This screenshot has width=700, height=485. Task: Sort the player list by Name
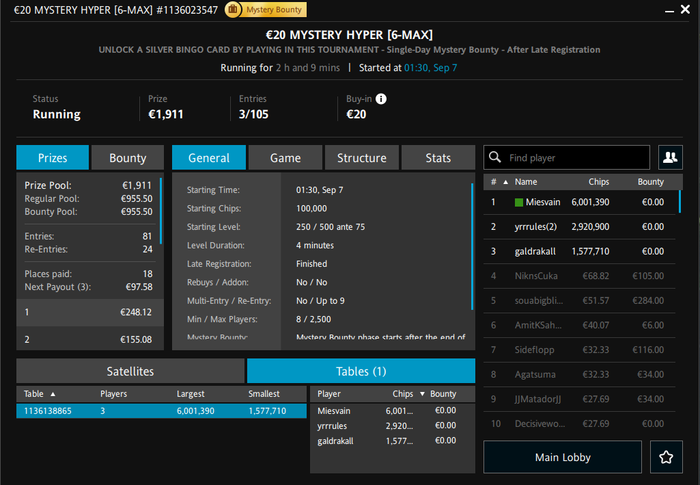tap(526, 182)
